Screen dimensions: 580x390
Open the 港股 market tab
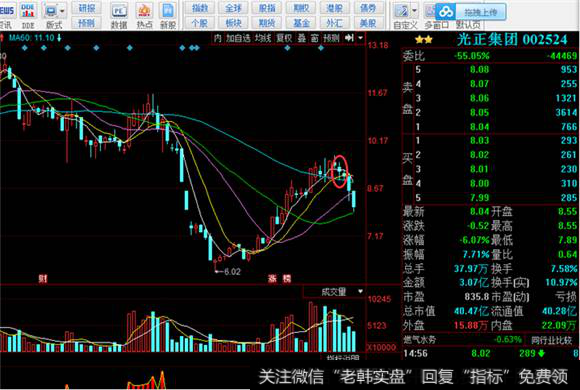point(334,8)
